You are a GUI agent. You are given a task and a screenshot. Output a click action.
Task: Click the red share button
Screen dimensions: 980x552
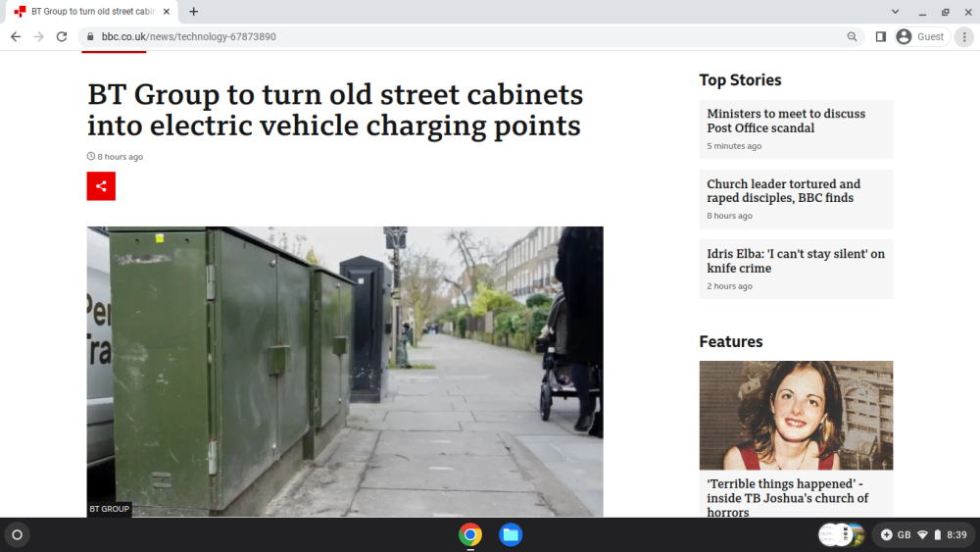click(x=101, y=186)
